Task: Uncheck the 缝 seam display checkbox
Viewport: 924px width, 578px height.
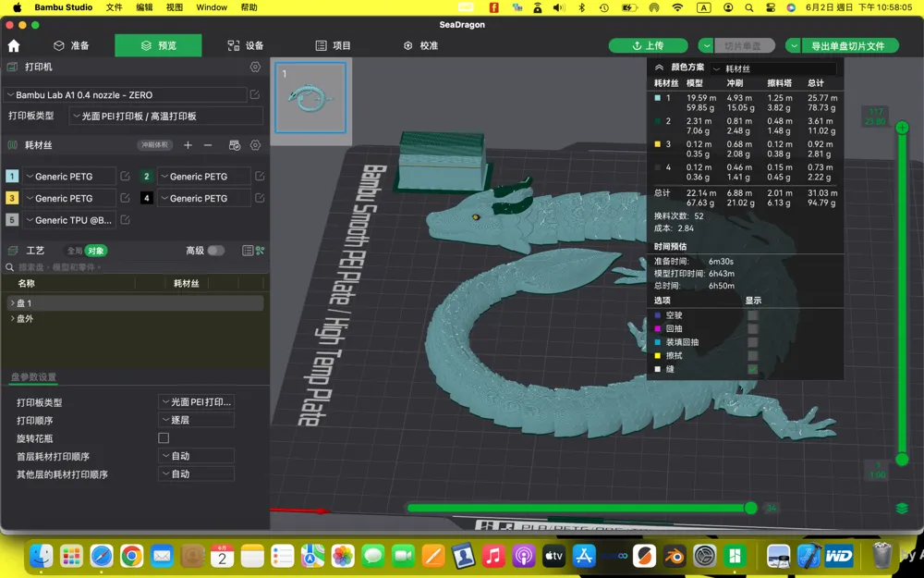Action: coord(752,369)
